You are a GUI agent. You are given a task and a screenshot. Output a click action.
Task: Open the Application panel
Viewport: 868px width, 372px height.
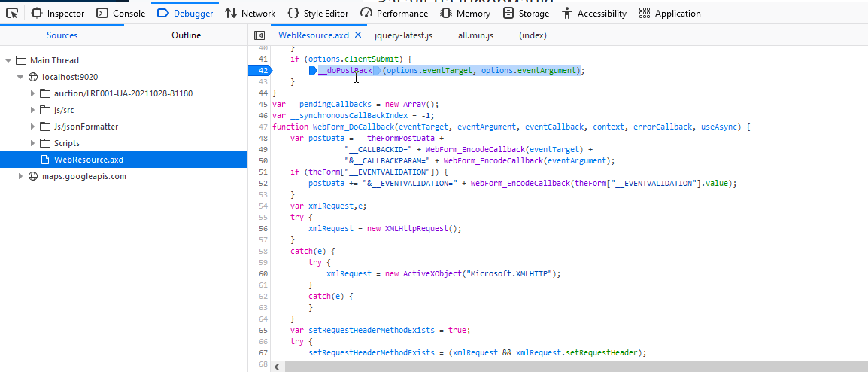click(x=669, y=14)
